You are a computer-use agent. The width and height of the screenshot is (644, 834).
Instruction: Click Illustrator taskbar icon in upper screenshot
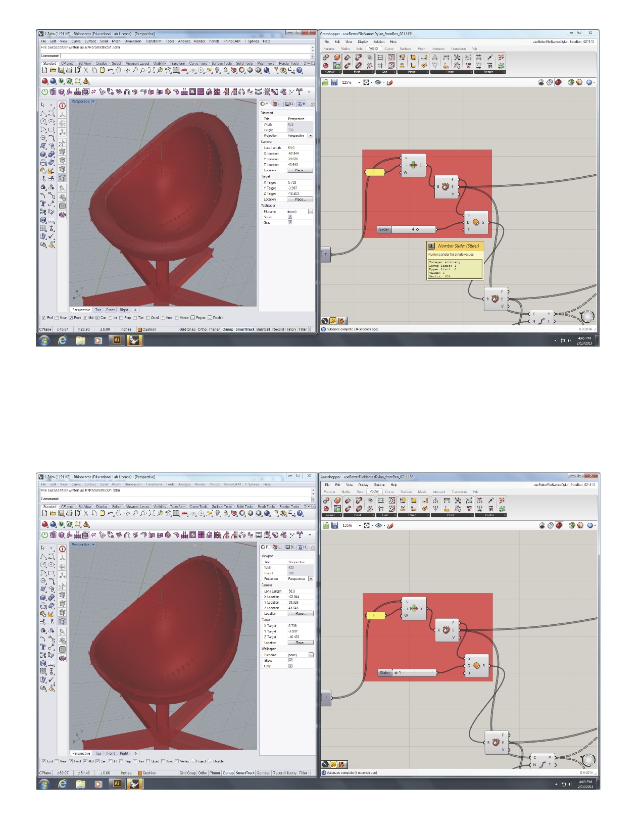pos(117,340)
